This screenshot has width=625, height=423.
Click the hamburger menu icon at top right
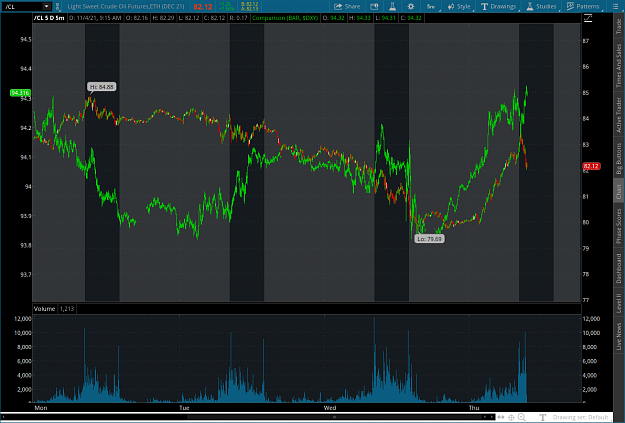tap(615, 6)
